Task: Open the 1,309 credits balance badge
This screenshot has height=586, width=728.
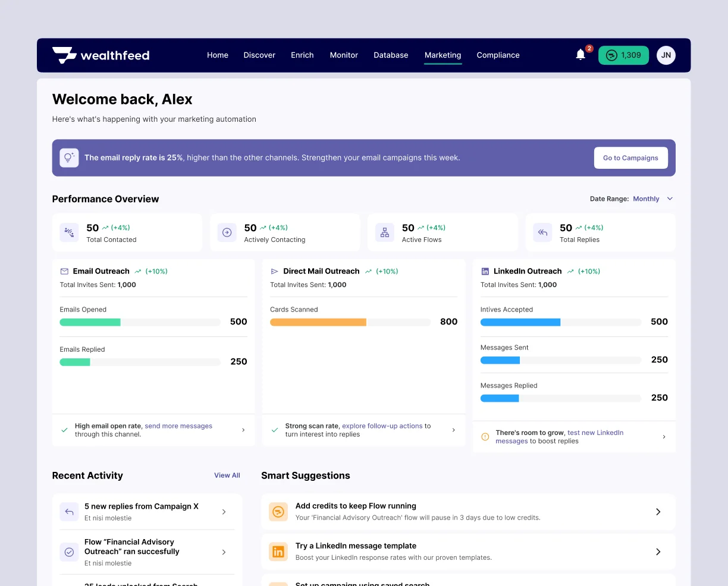Action: [623, 55]
